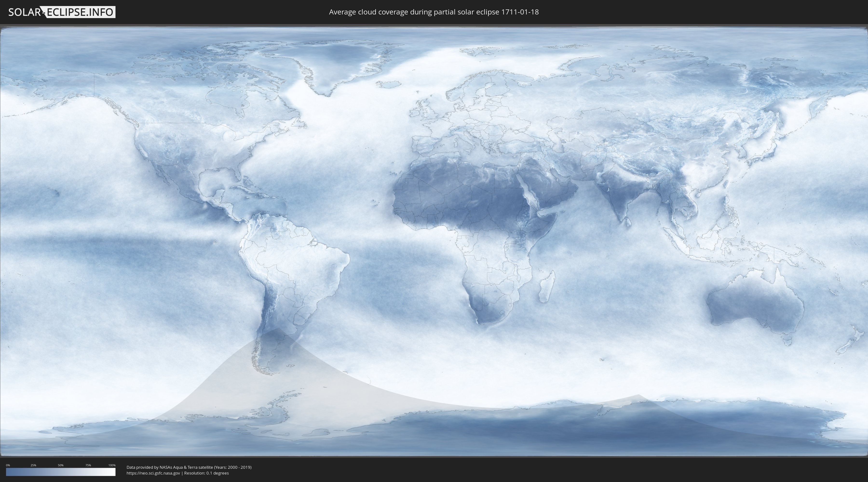This screenshot has width=868, height=482.
Task: Click the 75% legend label
Action: pos(88,465)
